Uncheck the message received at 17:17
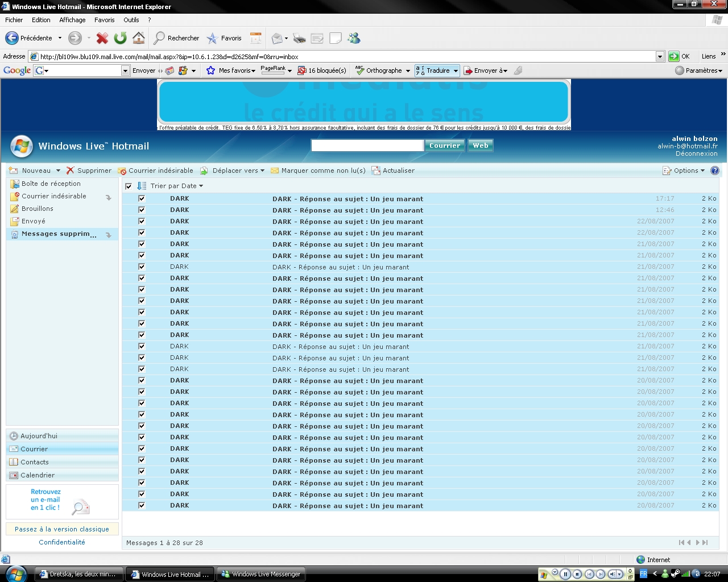This screenshot has width=728, height=582. [x=142, y=198]
